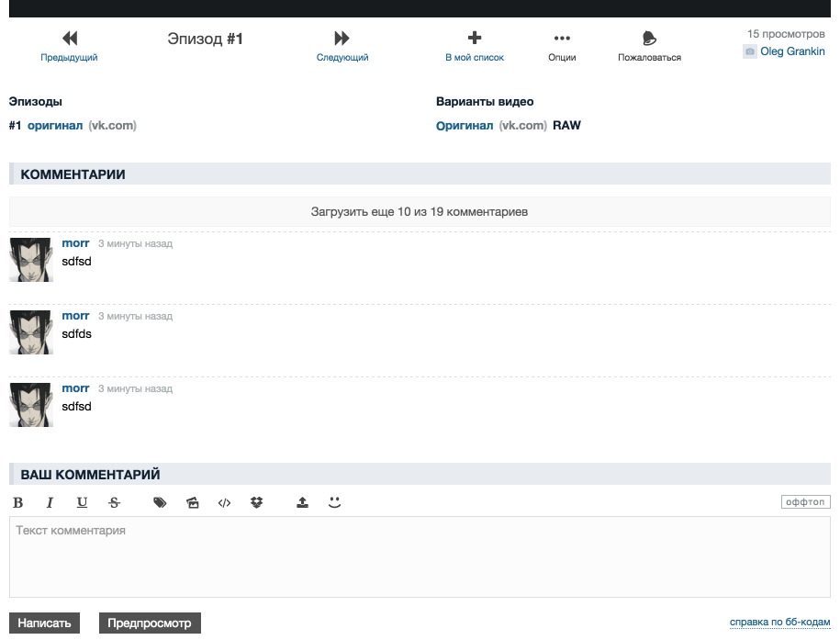This screenshot has height=640, width=840.
Task: Open the smiley emoji picker
Action: (334, 502)
